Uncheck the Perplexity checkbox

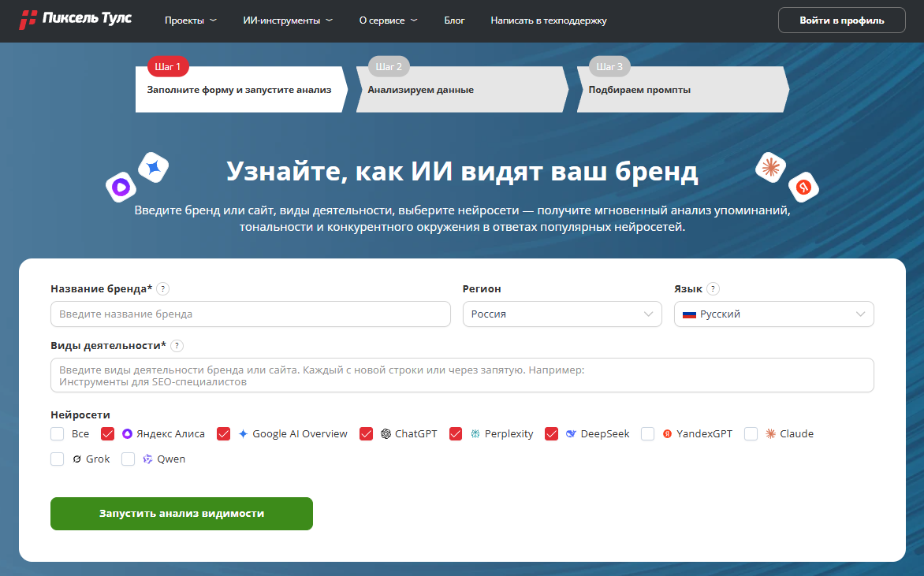[456, 433]
